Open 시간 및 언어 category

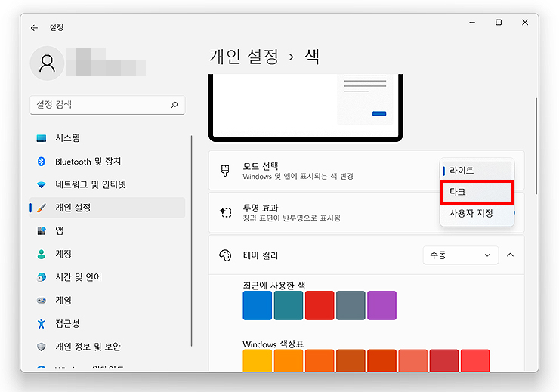pyautogui.click(x=107, y=277)
